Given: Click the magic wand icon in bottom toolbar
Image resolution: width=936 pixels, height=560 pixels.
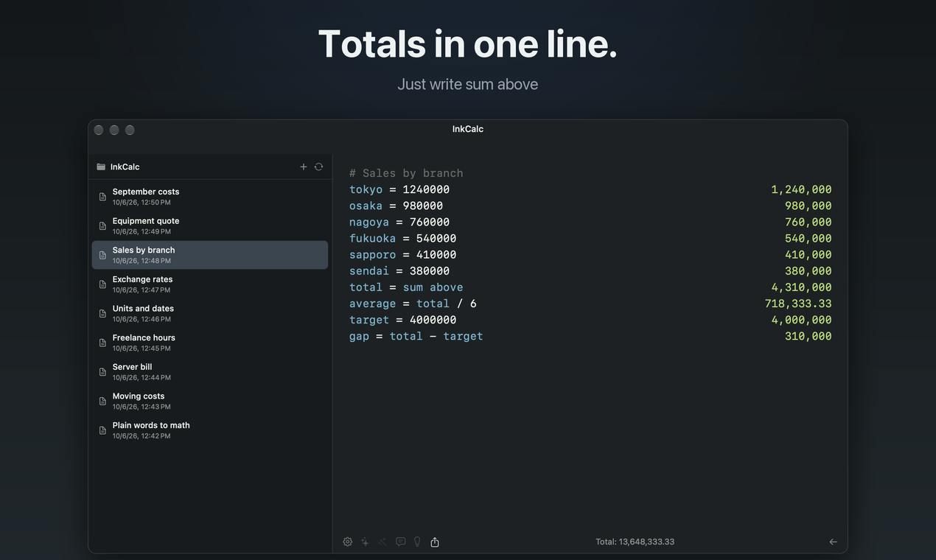Looking at the screenshot, I should pos(383,542).
